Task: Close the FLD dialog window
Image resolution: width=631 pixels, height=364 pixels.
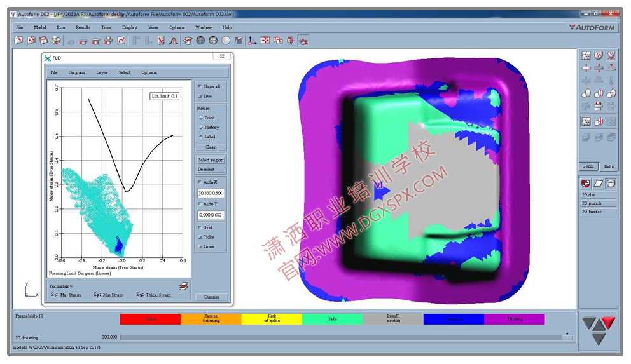Action: (222, 57)
